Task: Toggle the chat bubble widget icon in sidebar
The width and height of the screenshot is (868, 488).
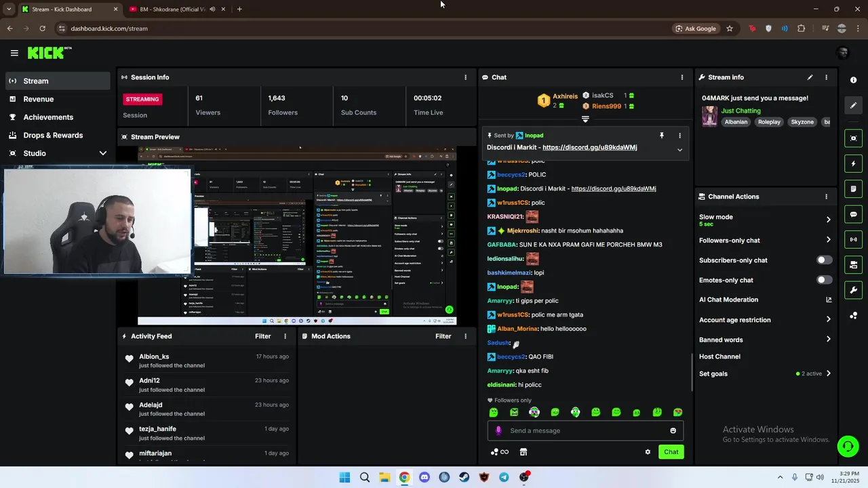Action: click(x=853, y=214)
